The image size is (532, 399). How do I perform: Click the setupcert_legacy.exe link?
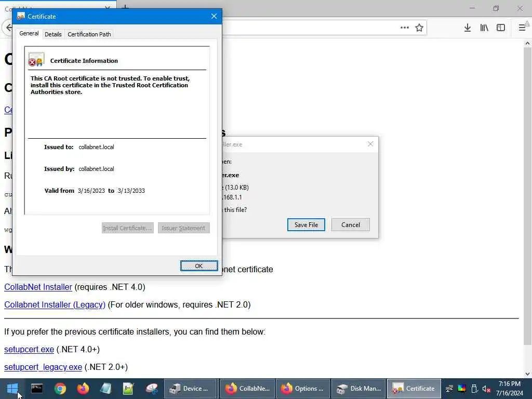43,367
